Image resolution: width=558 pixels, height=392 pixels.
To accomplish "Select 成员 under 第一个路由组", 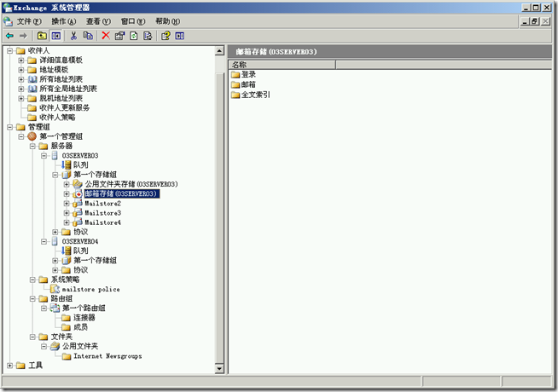I will pyautogui.click(x=81, y=327).
